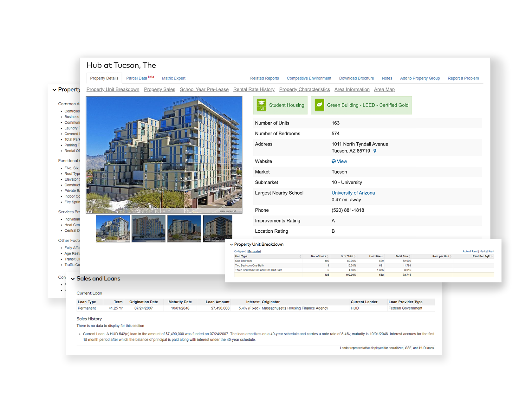
Task: Open the University of Arizona link
Action: click(353, 193)
